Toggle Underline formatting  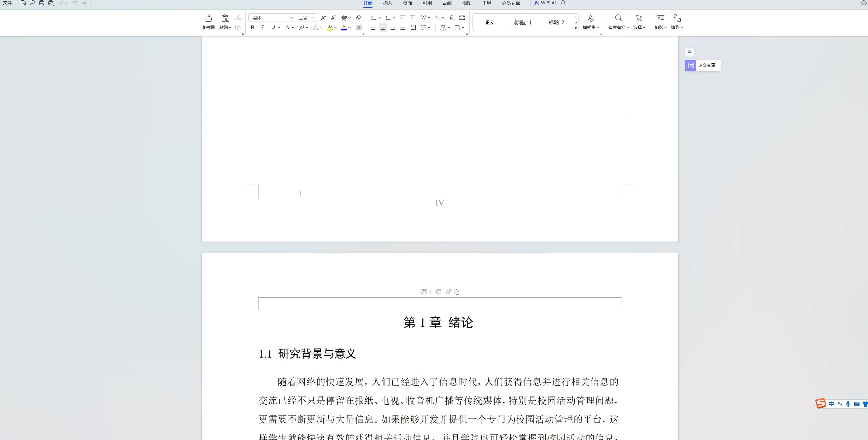tap(273, 28)
